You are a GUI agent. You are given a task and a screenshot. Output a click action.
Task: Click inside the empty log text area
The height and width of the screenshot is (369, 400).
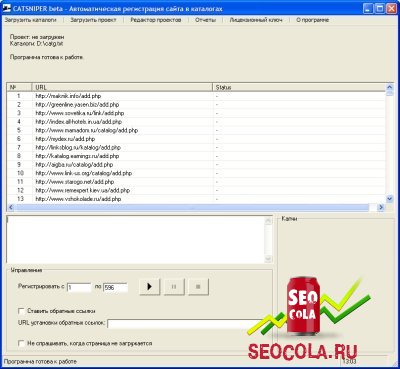(x=135, y=239)
